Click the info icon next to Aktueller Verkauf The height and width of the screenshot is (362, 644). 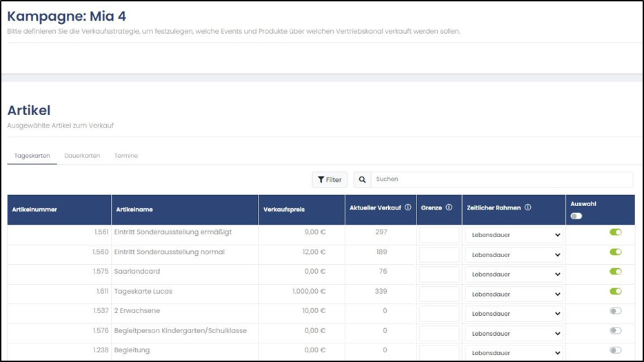click(x=407, y=208)
